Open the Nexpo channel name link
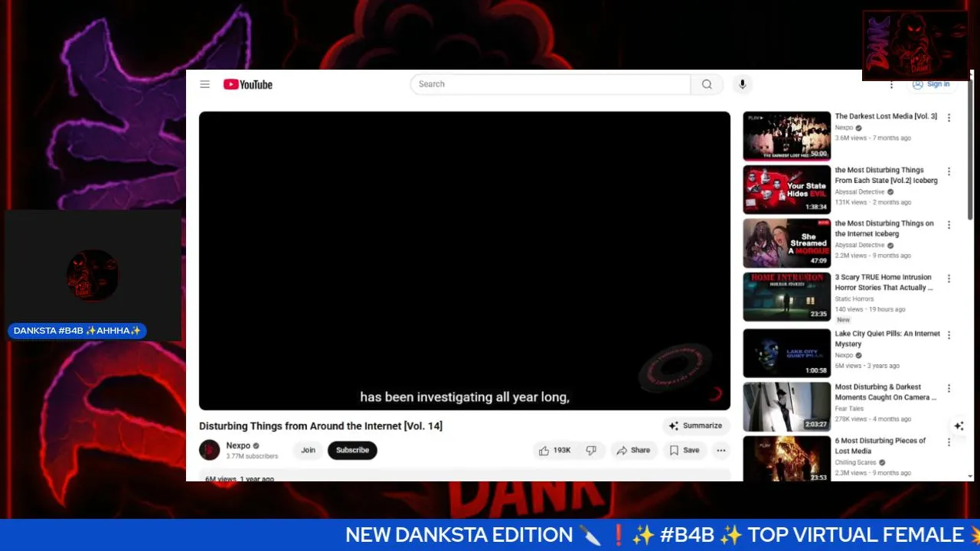Viewport: 980px width, 551px height. click(x=238, y=445)
